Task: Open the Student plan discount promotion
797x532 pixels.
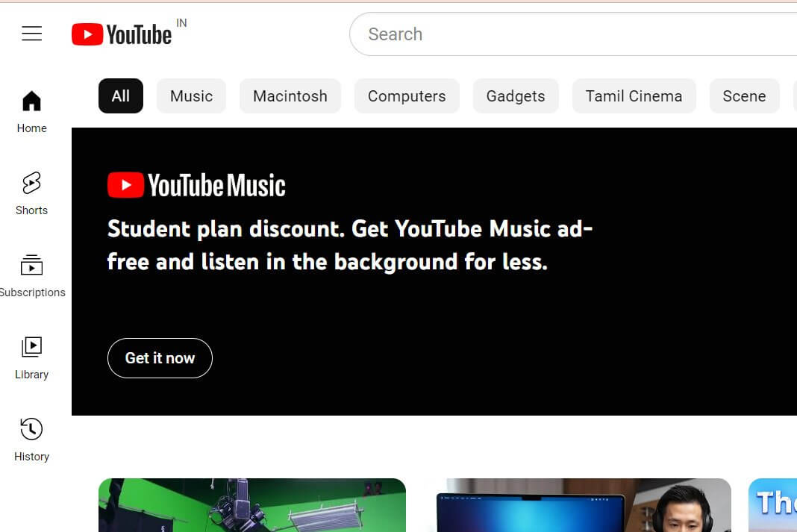Action: click(x=350, y=245)
